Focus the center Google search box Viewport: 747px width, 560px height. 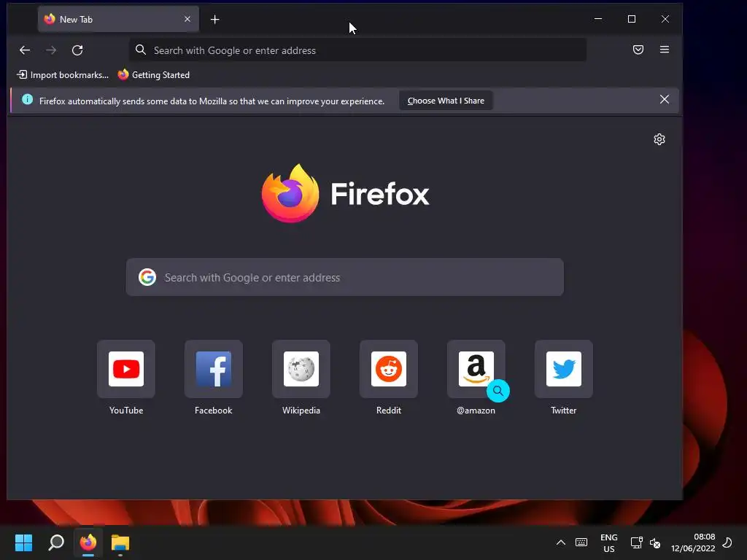click(x=345, y=277)
